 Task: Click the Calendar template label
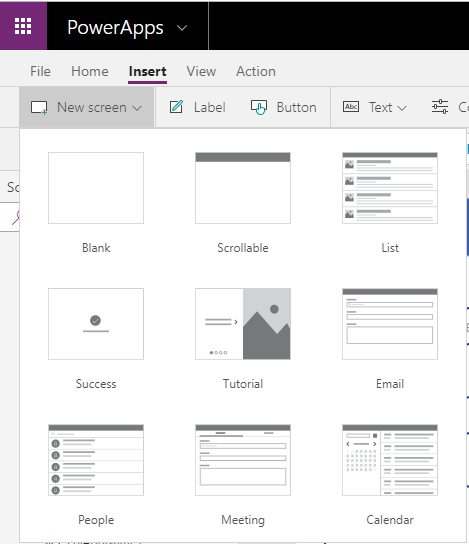click(x=390, y=520)
